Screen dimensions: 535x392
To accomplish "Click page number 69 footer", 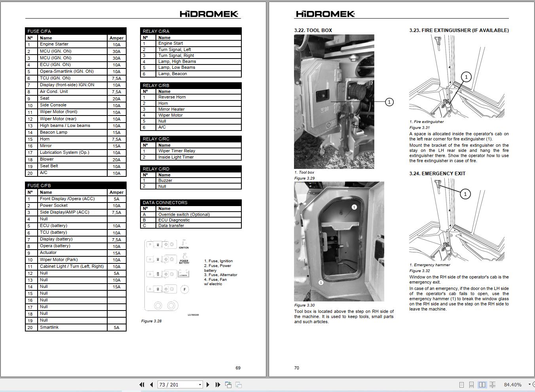I will [238, 368].
